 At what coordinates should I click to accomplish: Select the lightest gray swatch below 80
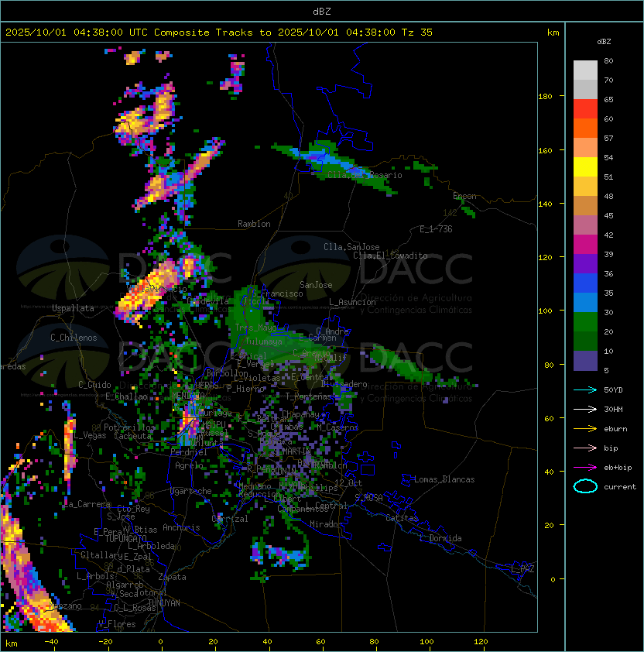585,70
